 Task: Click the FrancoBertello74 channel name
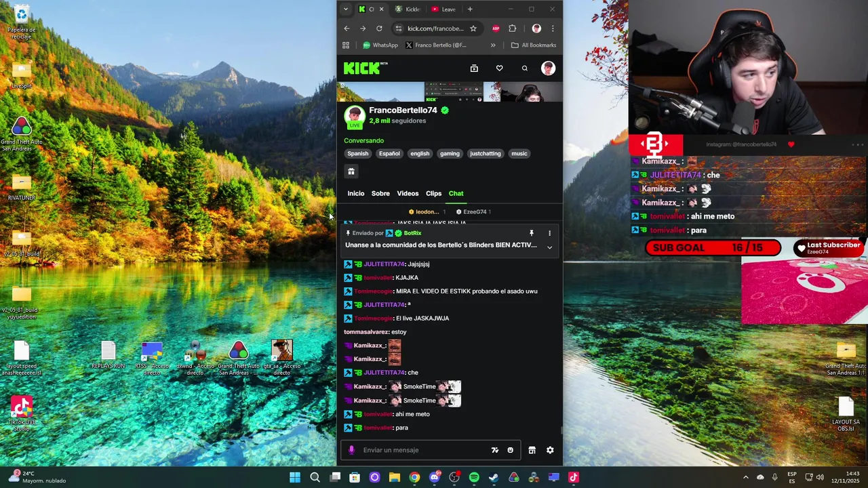tap(403, 110)
